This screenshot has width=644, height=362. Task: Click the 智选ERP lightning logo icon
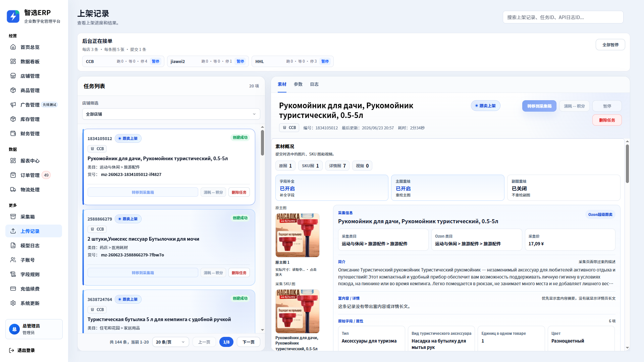pos(13,16)
